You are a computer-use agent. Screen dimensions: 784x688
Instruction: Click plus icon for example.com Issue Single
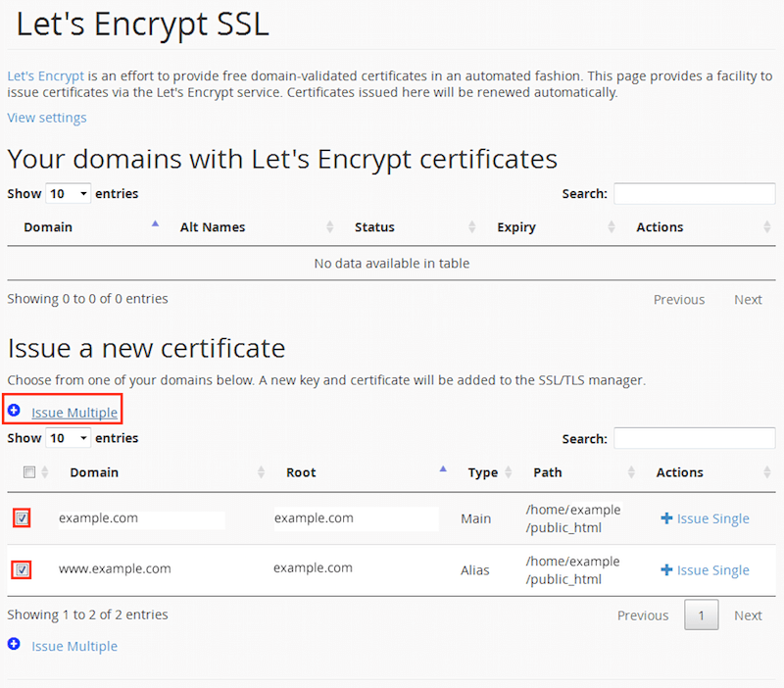pos(666,518)
